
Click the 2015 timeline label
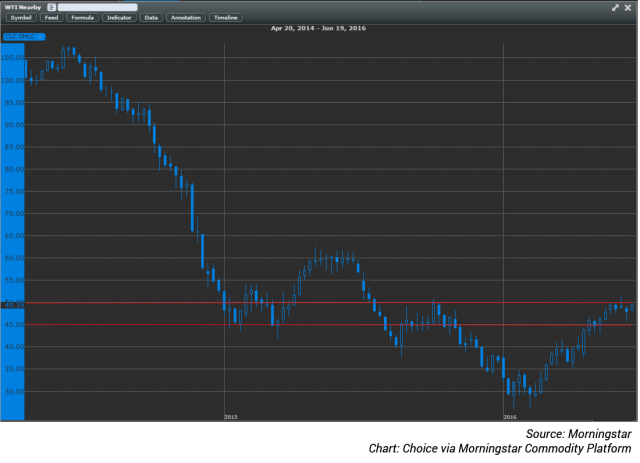(231, 417)
